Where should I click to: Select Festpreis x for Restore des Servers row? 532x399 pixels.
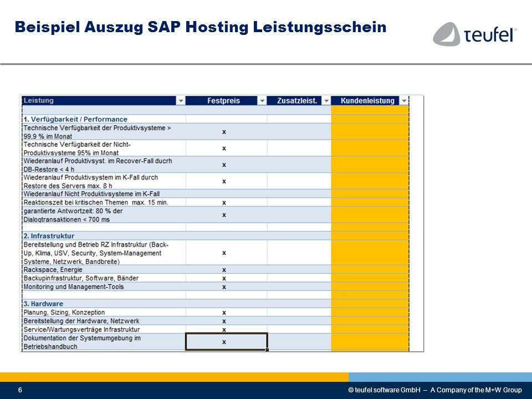(224, 181)
